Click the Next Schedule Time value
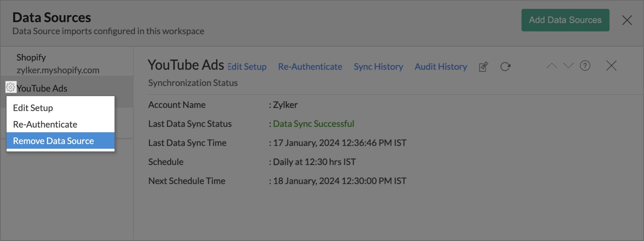 tap(340, 181)
